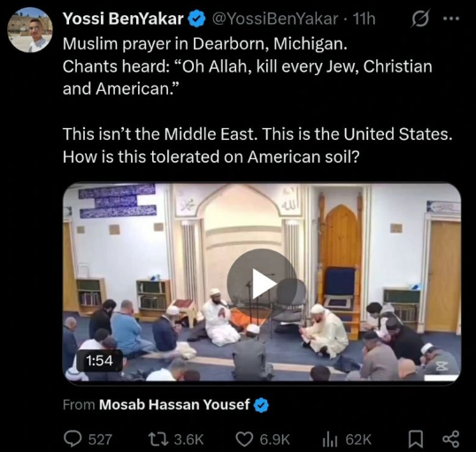Click the CapCut watermark logo on the video
This screenshot has width=476, height=452.
pyautogui.click(x=441, y=366)
